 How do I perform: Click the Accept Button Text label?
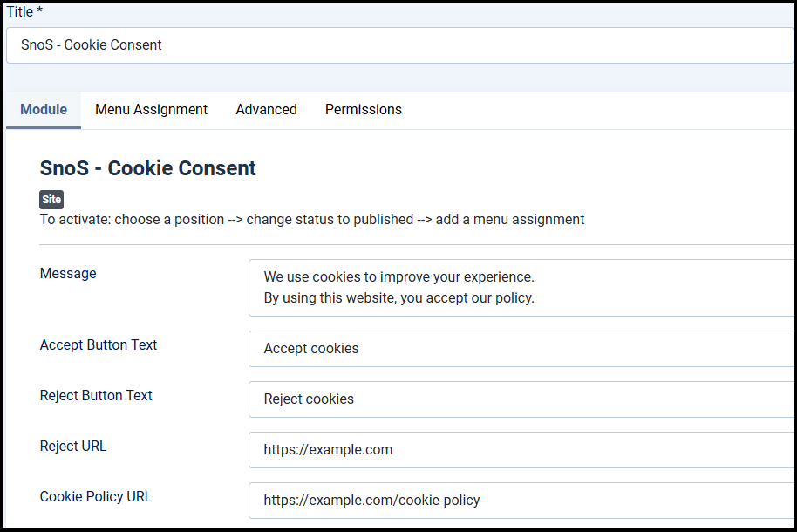click(99, 344)
